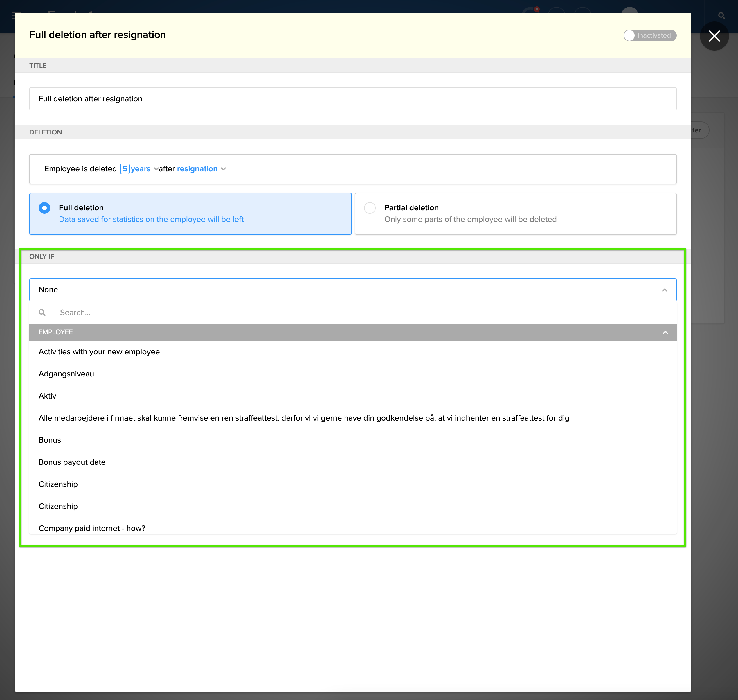Select the Full deletion radio option
738x700 pixels.
pyautogui.click(x=44, y=208)
